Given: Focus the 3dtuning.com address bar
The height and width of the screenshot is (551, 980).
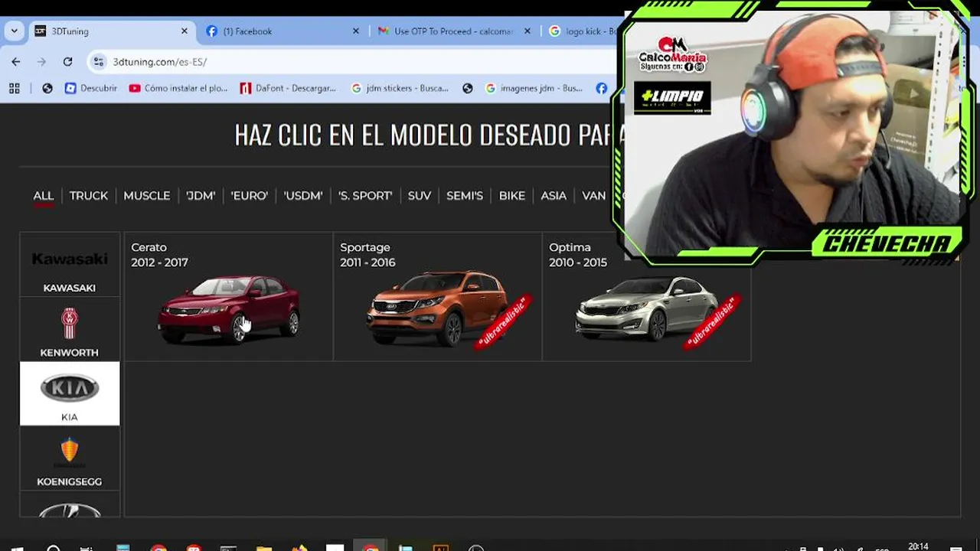Looking at the screenshot, I should point(352,62).
